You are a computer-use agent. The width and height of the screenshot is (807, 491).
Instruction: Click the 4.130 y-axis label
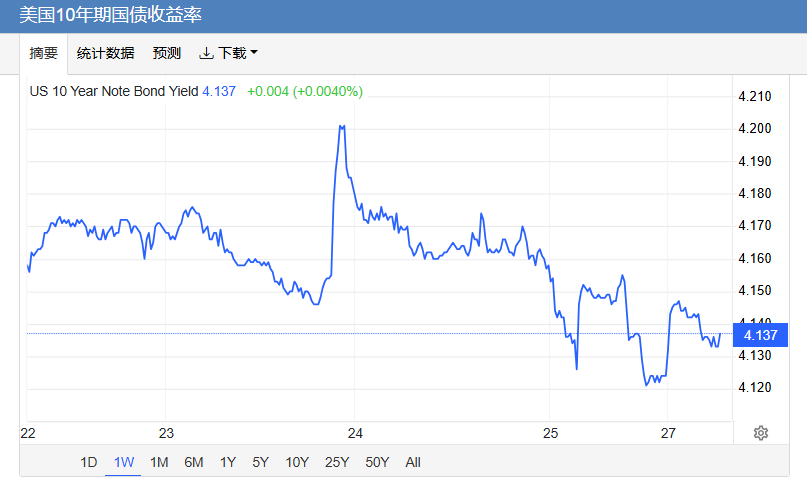point(755,355)
